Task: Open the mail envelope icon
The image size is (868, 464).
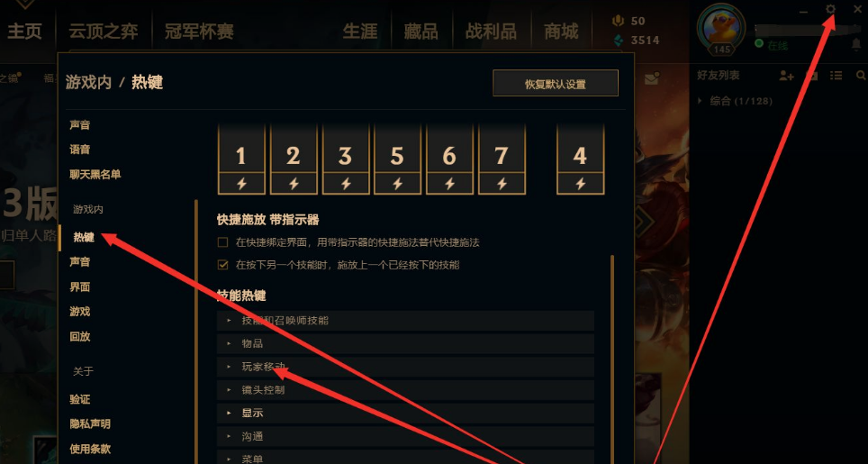Action: pos(652,79)
